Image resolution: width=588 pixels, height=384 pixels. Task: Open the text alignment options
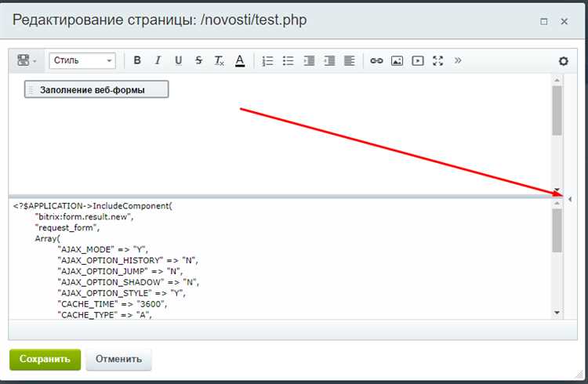[x=350, y=60]
